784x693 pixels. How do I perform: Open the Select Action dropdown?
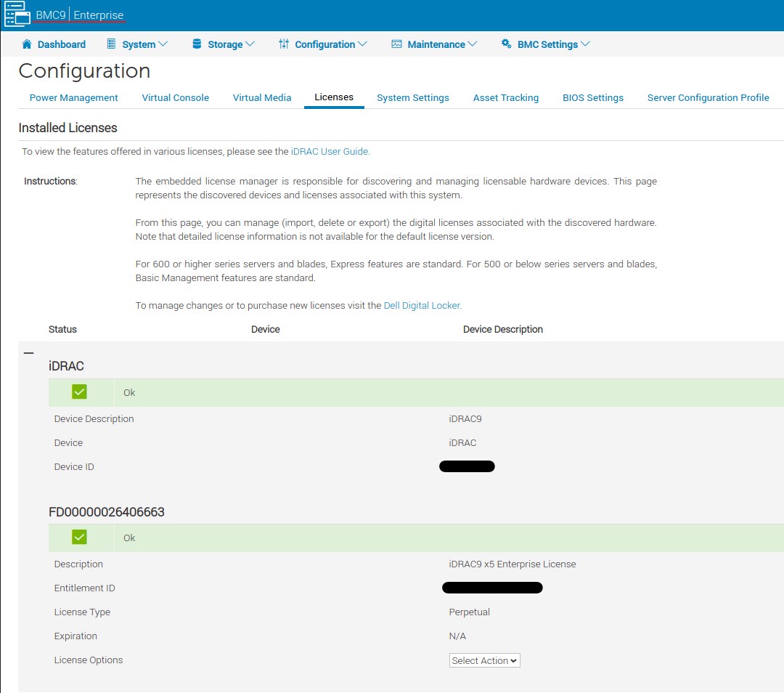[484, 660]
